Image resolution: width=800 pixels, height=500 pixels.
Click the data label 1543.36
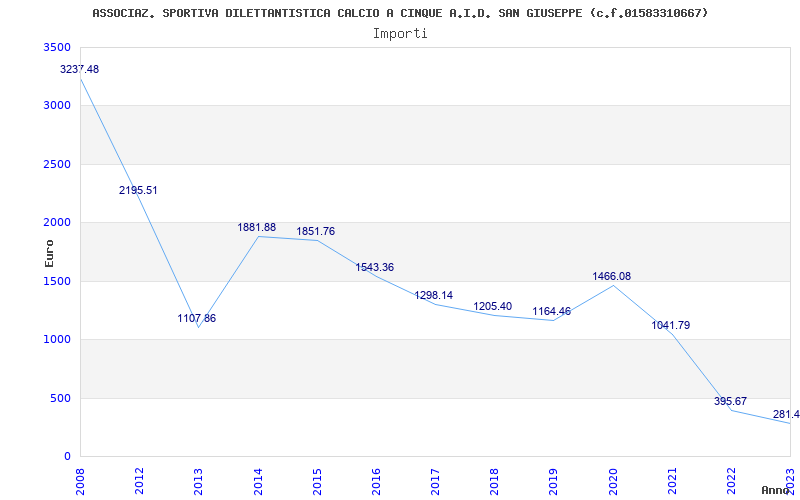coord(375,267)
